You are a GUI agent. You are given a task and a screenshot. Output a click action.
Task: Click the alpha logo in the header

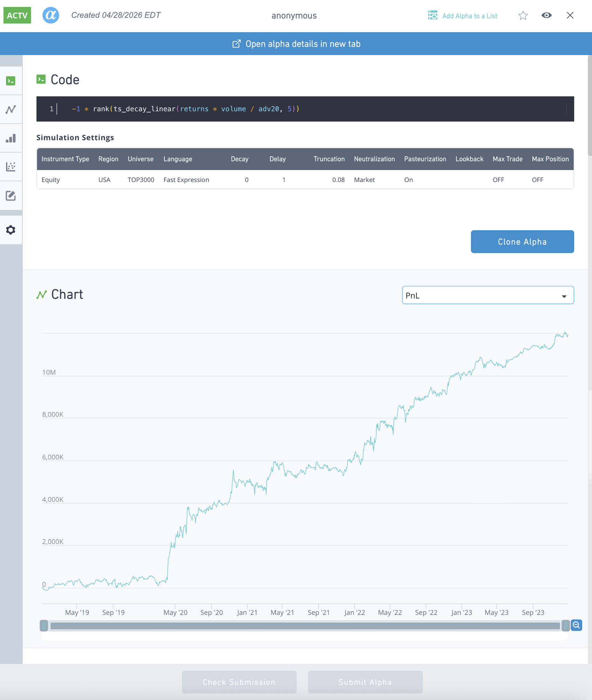click(x=51, y=15)
